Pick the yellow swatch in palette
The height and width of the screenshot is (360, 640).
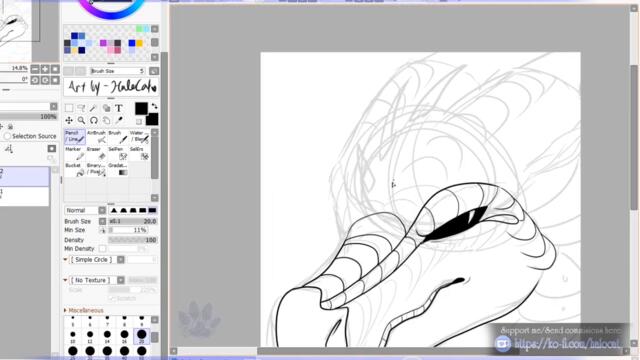[140, 43]
